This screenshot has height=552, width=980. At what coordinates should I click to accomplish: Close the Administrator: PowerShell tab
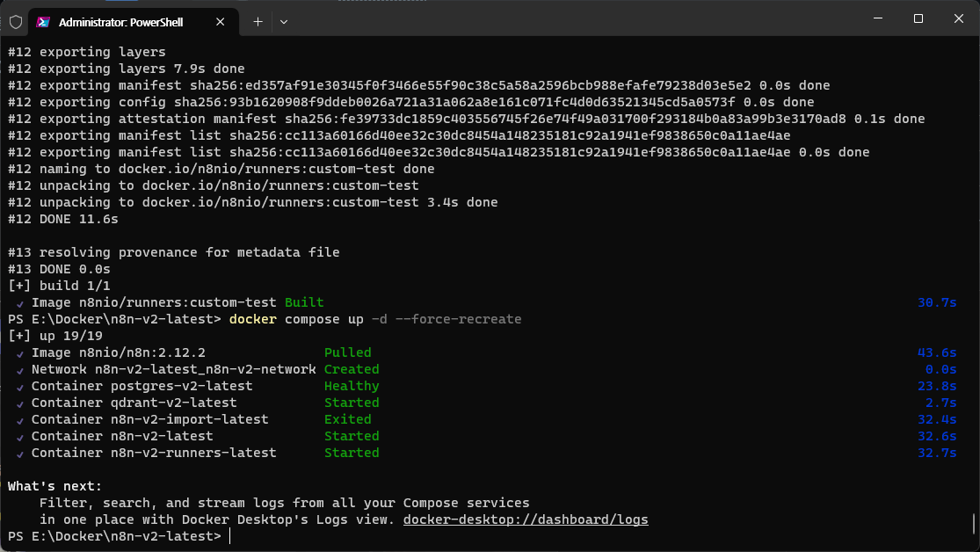click(220, 22)
